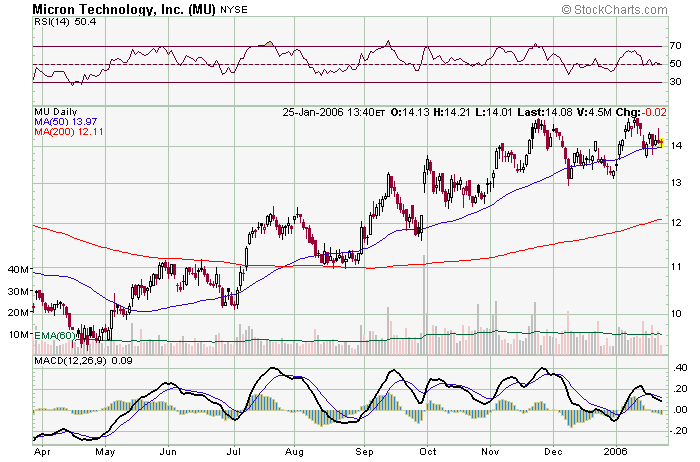Click the Aug date axis label
Screen dimensions: 700x462
point(294,452)
